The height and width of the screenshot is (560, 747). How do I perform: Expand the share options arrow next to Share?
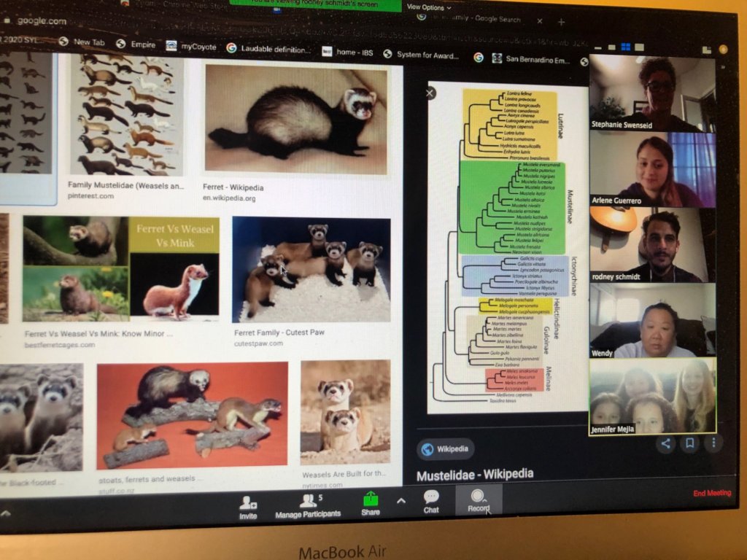click(400, 501)
